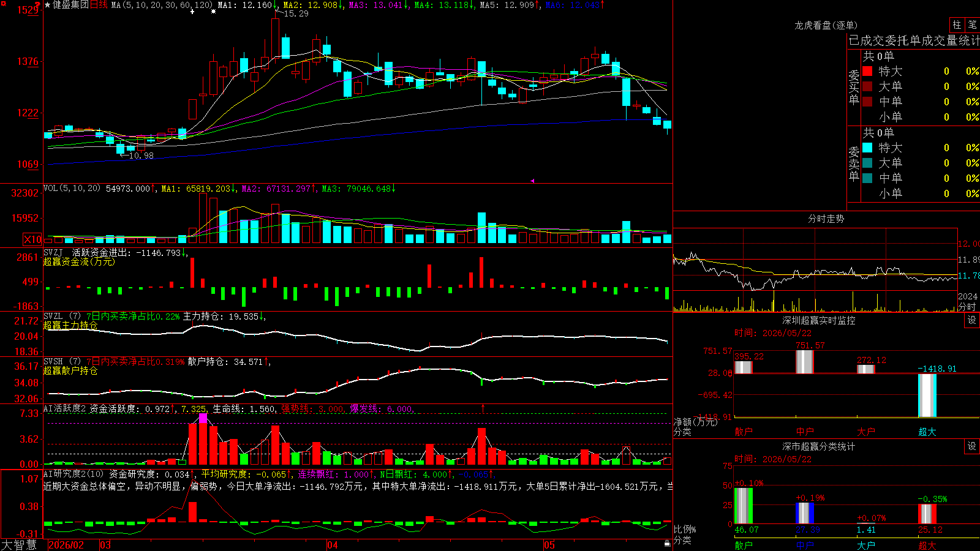The height and width of the screenshot is (551, 980).
Task: Click the star icon before 健盛集团
Action: point(48,5)
